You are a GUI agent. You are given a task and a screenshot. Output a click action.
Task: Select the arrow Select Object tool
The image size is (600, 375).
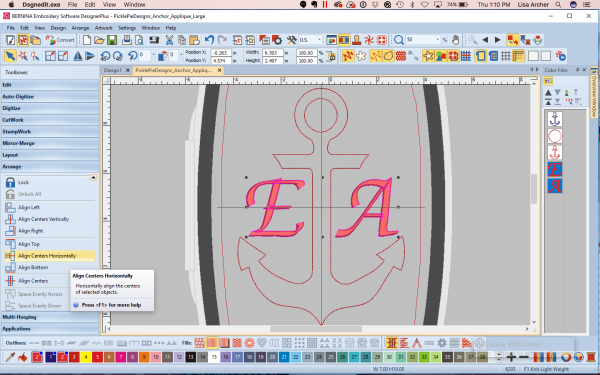[x=10, y=56]
